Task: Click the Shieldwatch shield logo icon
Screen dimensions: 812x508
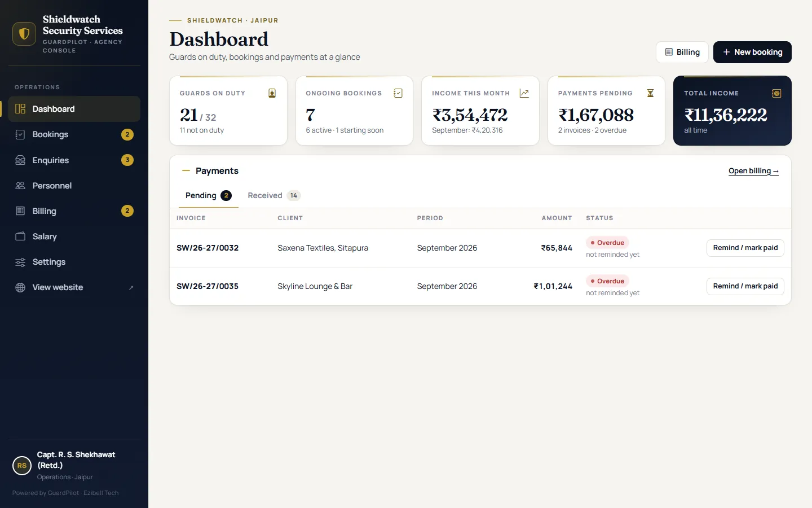Action: point(24,34)
